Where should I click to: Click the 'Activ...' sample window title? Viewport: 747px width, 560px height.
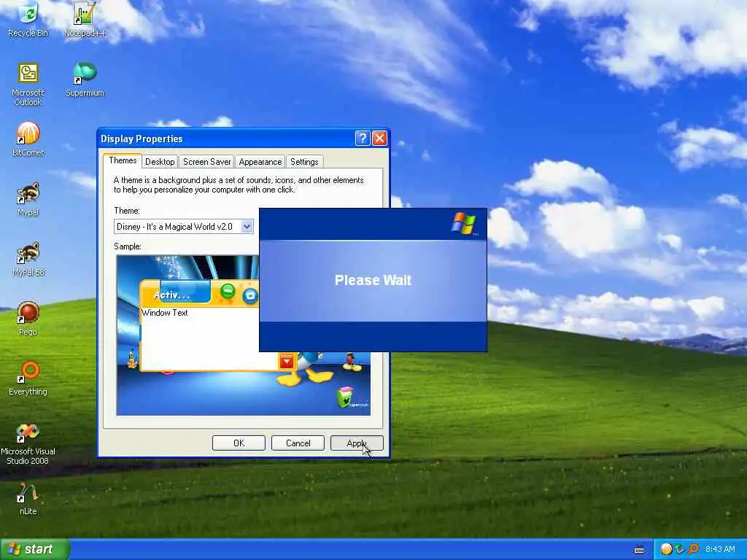[x=172, y=295]
